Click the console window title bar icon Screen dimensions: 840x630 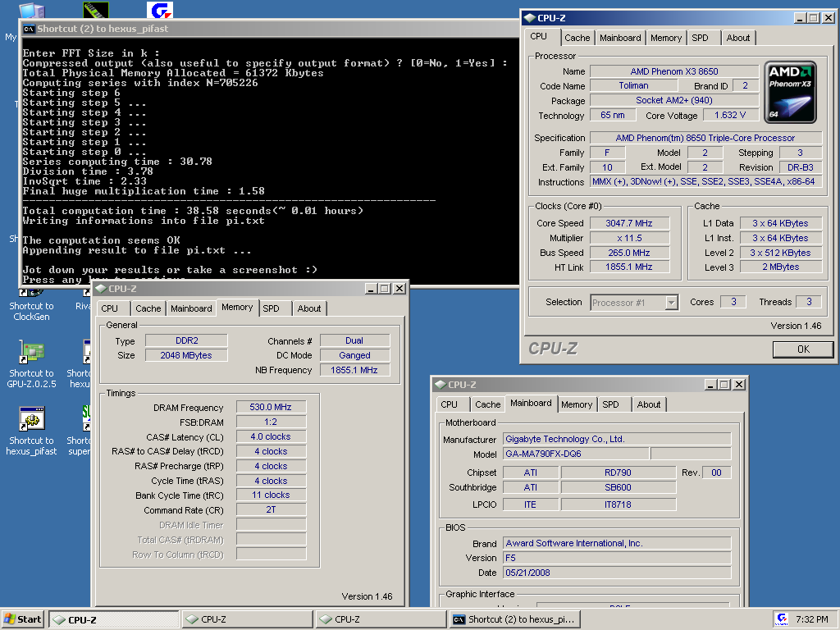[x=29, y=29]
